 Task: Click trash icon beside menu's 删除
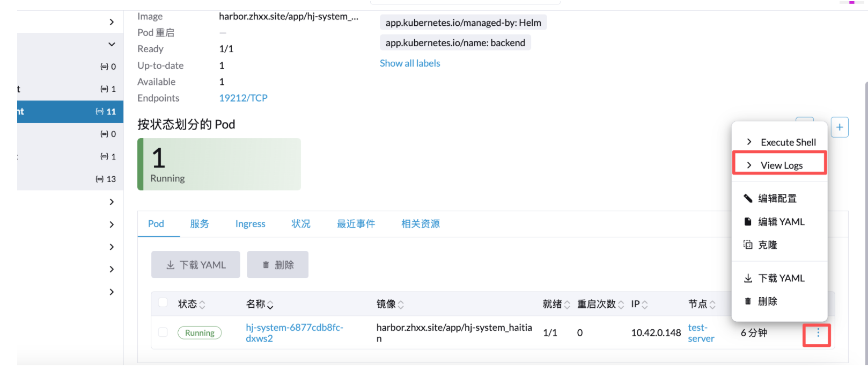click(748, 301)
